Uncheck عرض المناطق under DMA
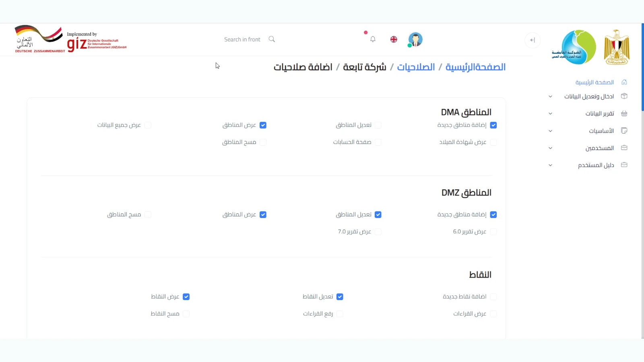The height and width of the screenshot is (362, 644). 263,125
